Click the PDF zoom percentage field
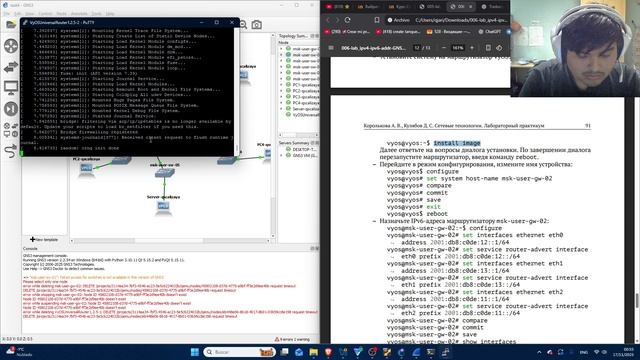 (x=458, y=48)
